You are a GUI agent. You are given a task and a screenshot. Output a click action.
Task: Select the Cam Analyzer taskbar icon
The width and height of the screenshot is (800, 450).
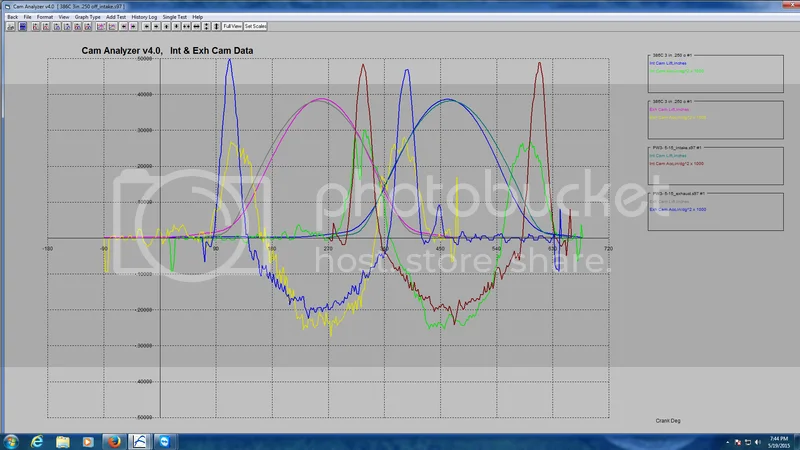[139, 440]
